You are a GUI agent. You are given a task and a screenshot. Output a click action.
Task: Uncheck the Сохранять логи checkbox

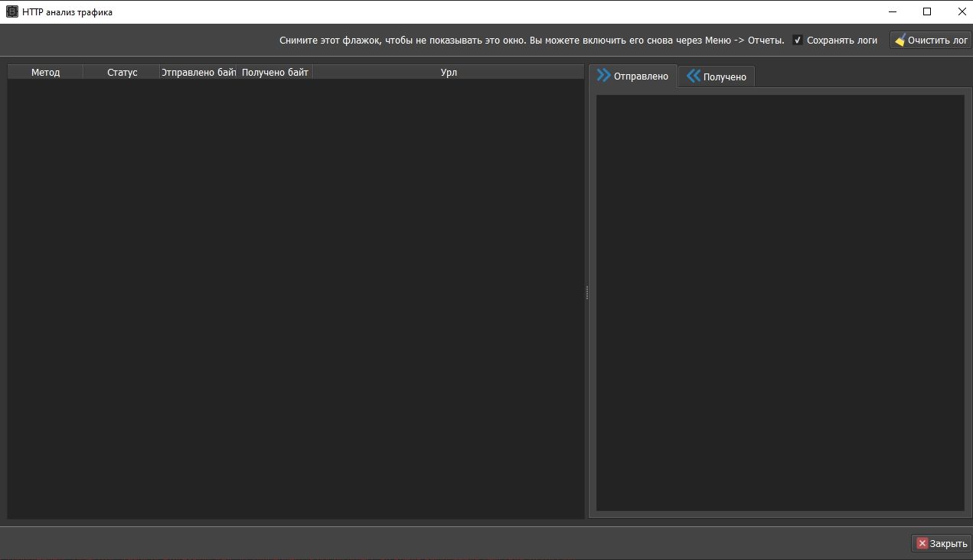(x=798, y=40)
